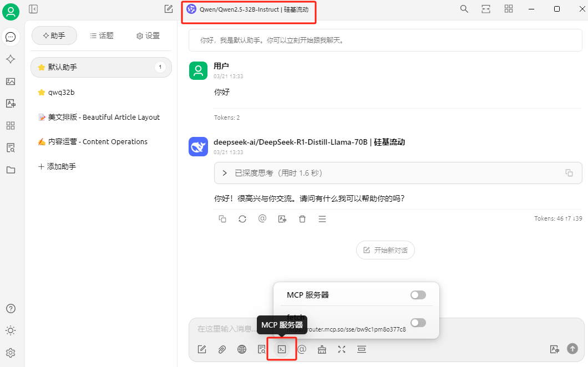Select 内容运营 Content Operations assistant
Viewport: 588px width, 367px height.
[102, 142]
